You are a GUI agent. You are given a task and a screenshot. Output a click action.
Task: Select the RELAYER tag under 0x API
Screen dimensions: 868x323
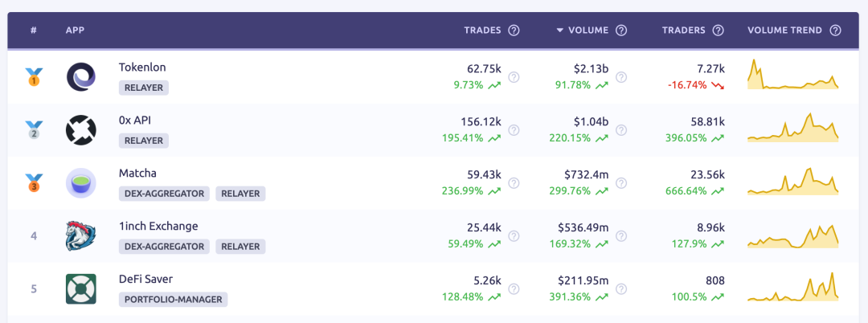point(144,141)
